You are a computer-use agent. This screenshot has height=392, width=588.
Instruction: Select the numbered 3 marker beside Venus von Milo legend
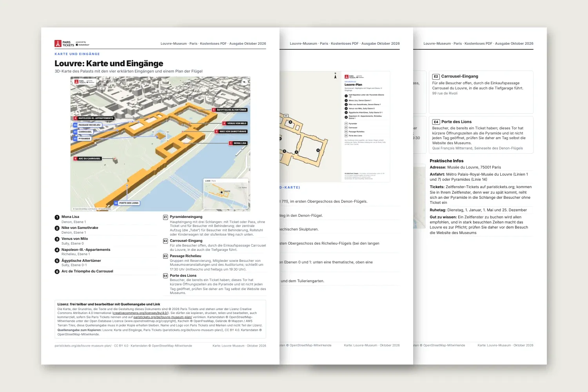click(57, 239)
